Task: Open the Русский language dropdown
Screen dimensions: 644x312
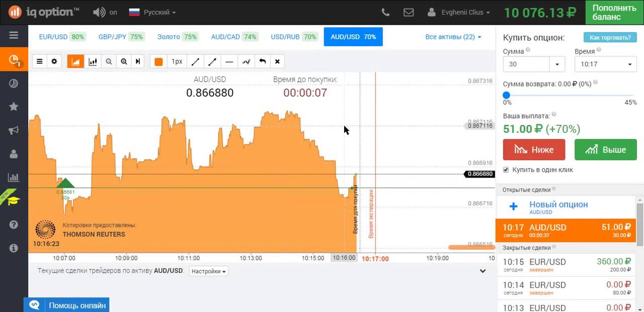Action: coord(152,12)
